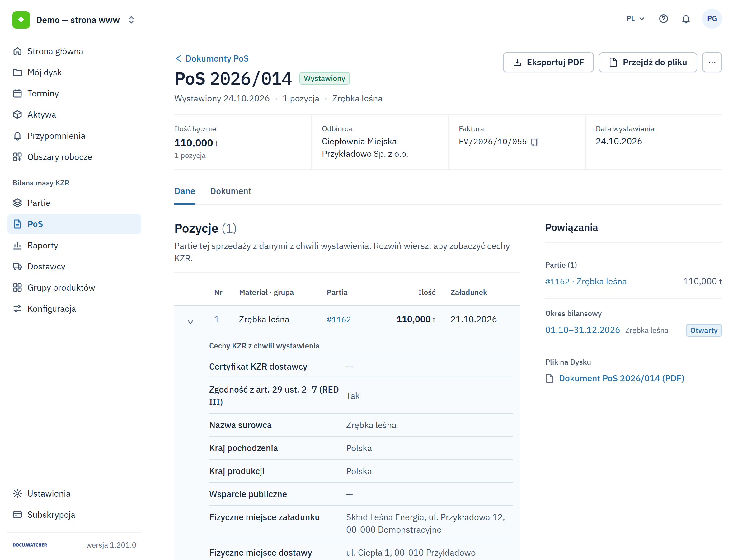
Task: Open #1162 · Zrębka leśna in Powiązania
Action: 586,282
